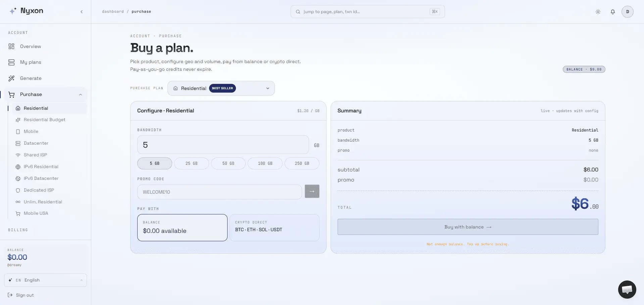Open the English language selector
Viewport: 644px width, 305px height.
tap(45, 280)
